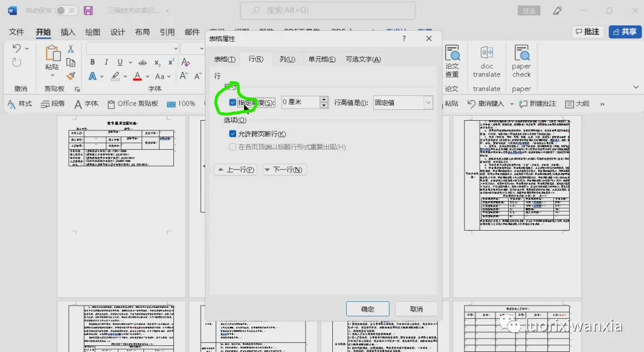The height and width of the screenshot is (352, 644).
Task: Uncheck 指定高度 checkbox
Action: click(233, 102)
